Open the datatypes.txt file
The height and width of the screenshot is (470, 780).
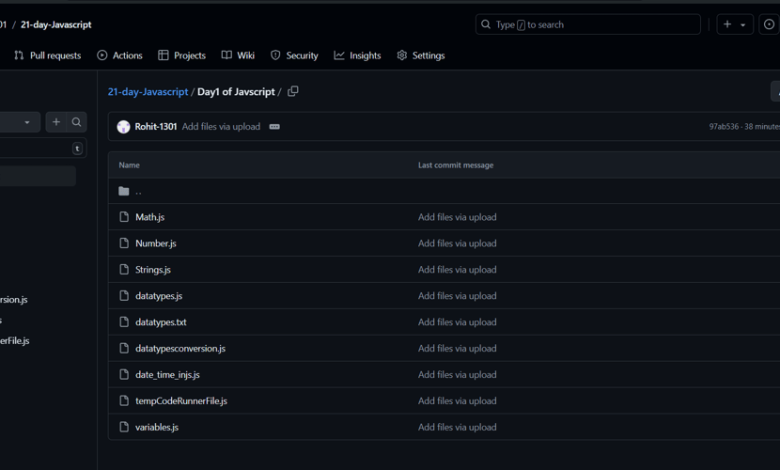(x=161, y=322)
